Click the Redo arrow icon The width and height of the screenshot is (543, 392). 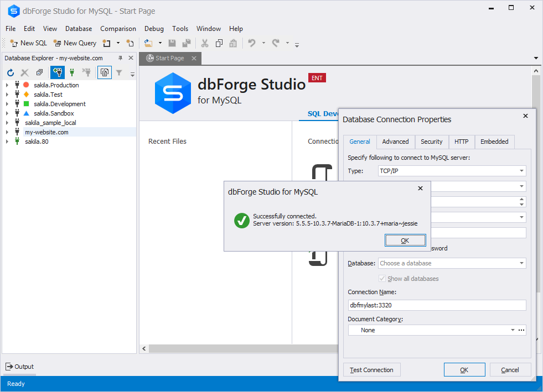(x=276, y=43)
